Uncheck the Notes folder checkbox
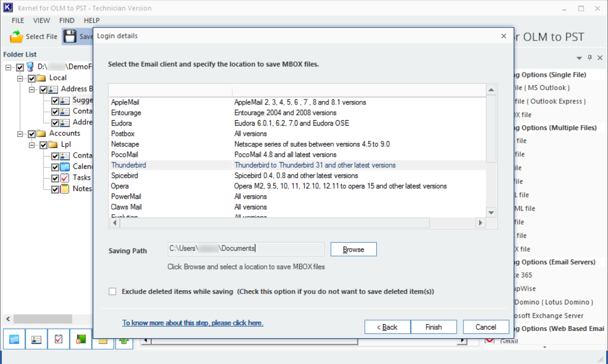 pos(55,189)
